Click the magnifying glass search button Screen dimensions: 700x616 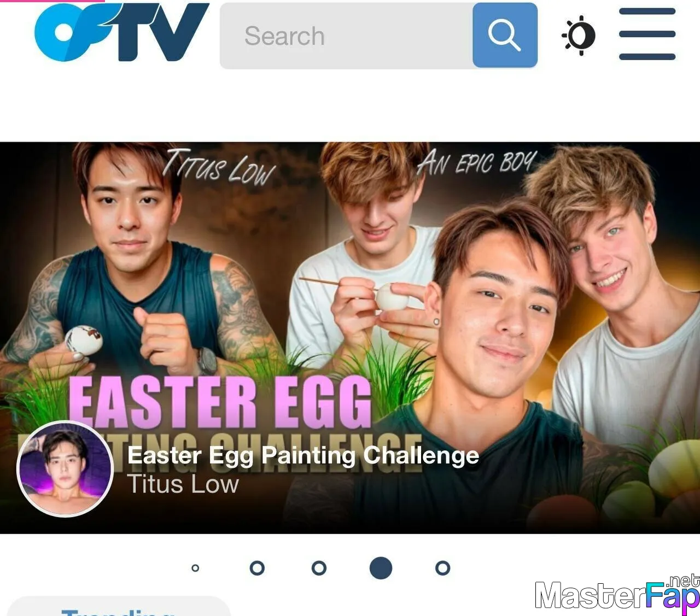[x=505, y=35]
